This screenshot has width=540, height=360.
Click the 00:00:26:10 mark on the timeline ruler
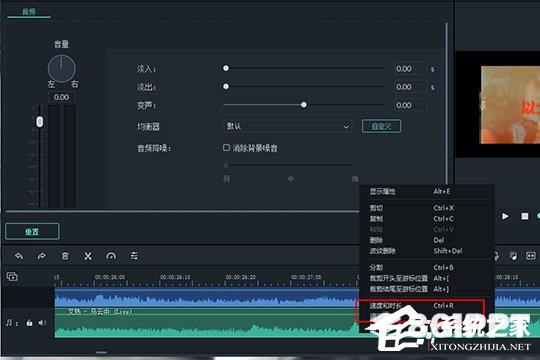[175, 277]
